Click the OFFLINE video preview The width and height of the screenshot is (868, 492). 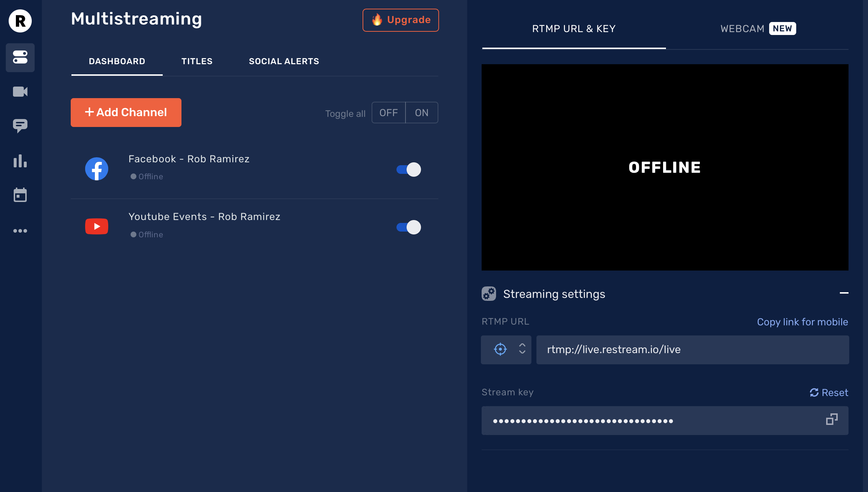pyautogui.click(x=665, y=167)
